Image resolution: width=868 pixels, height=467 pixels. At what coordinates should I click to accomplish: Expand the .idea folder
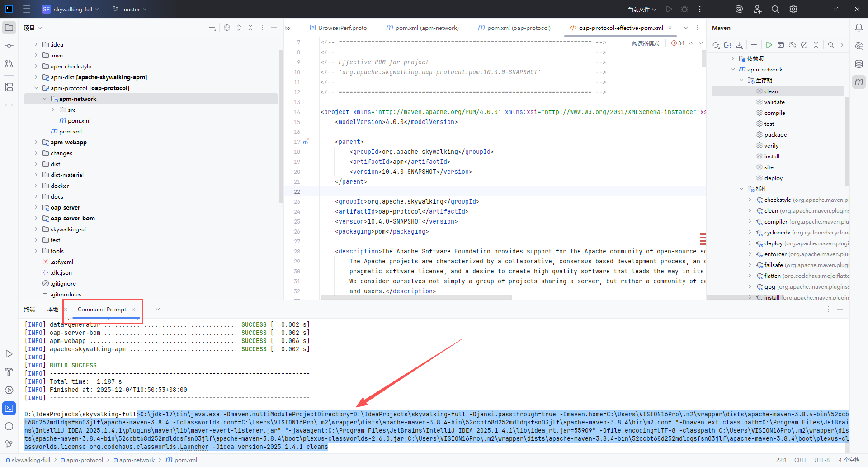tap(36, 44)
